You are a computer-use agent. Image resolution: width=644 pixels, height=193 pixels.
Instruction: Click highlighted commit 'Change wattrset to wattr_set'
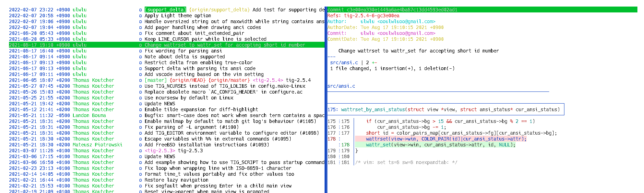(166, 45)
